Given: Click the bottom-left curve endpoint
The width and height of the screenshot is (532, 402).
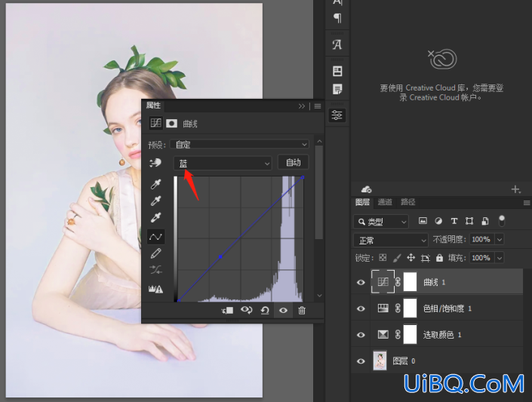Looking at the screenshot, I should pos(178,301).
